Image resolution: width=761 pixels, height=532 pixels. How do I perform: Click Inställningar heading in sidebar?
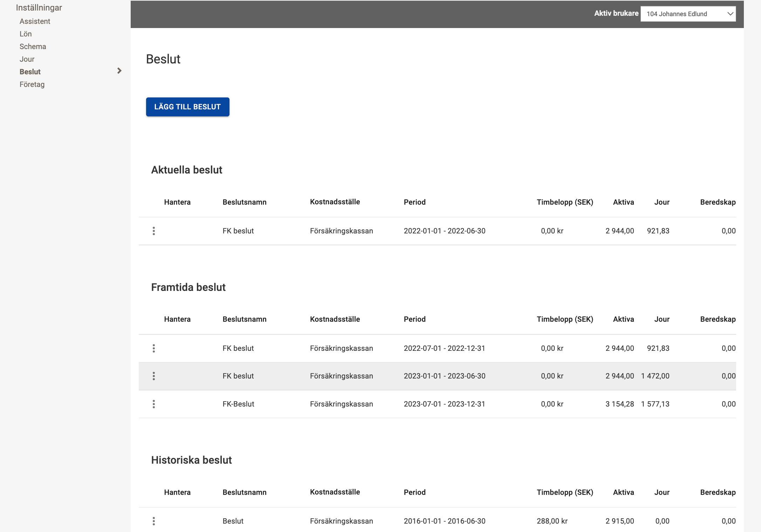pyautogui.click(x=39, y=8)
